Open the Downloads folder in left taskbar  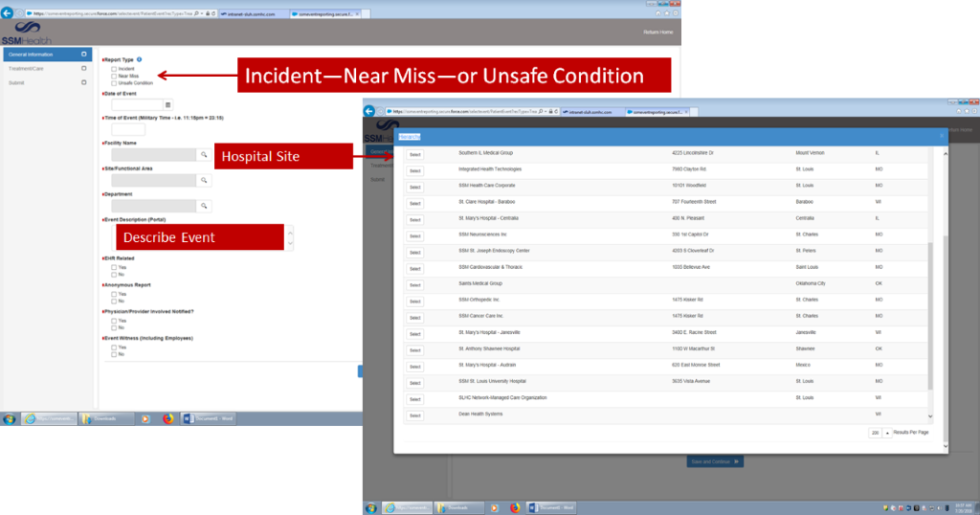105,418
